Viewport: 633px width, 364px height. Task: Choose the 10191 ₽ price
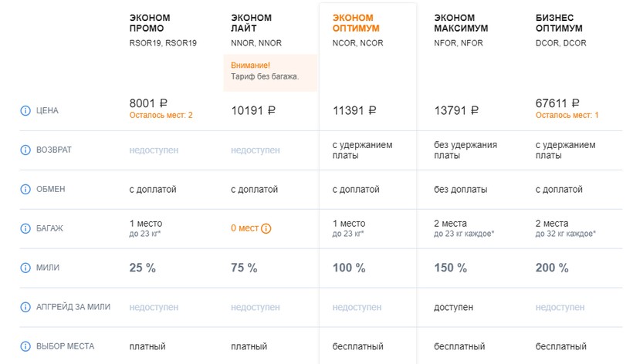point(254,111)
